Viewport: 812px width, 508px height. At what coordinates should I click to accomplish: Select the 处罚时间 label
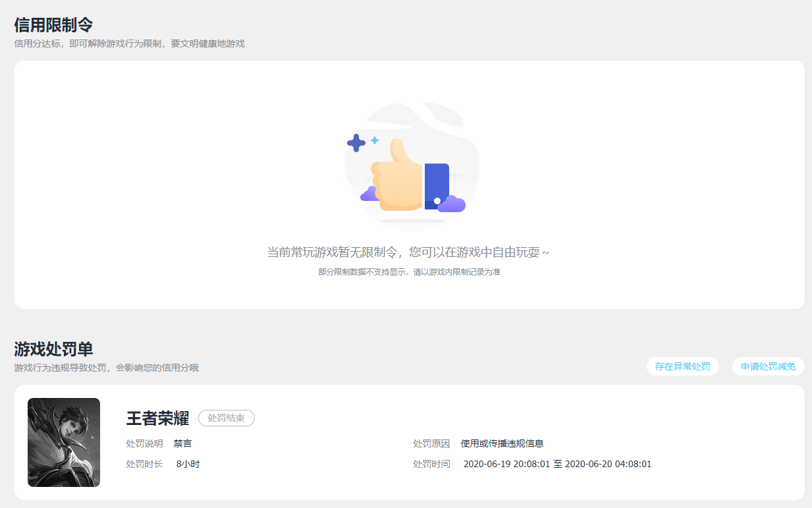coord(431,464)
